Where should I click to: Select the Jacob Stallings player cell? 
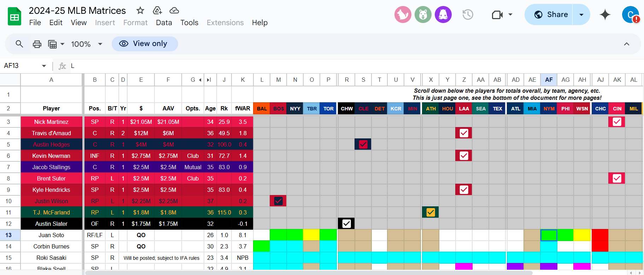(51, 167)
